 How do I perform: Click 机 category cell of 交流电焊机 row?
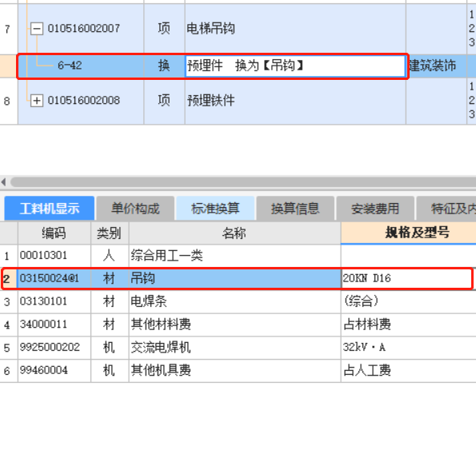pyautogui.click(x=110, y=348)
